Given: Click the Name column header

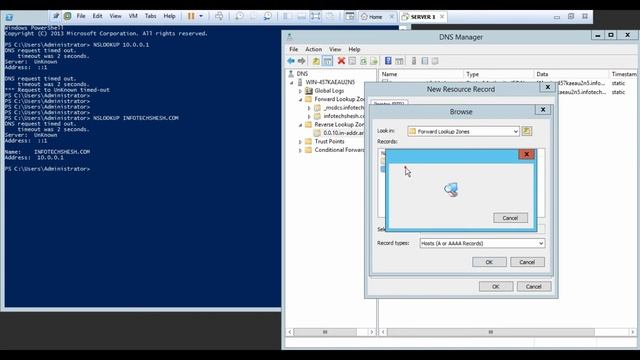Looking at the screenshot, I should (421, 74).
